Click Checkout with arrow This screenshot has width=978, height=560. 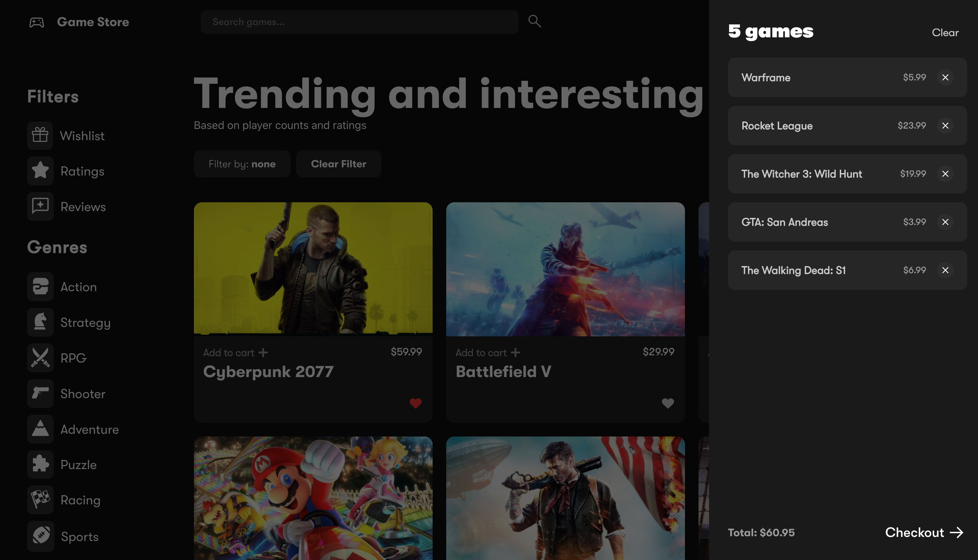click(x=924, y=532)
